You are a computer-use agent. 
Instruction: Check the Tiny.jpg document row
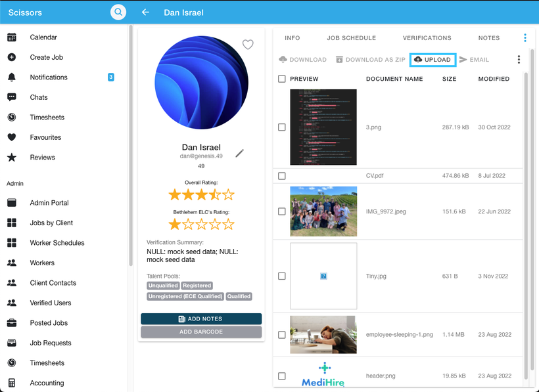click(282, 276)
